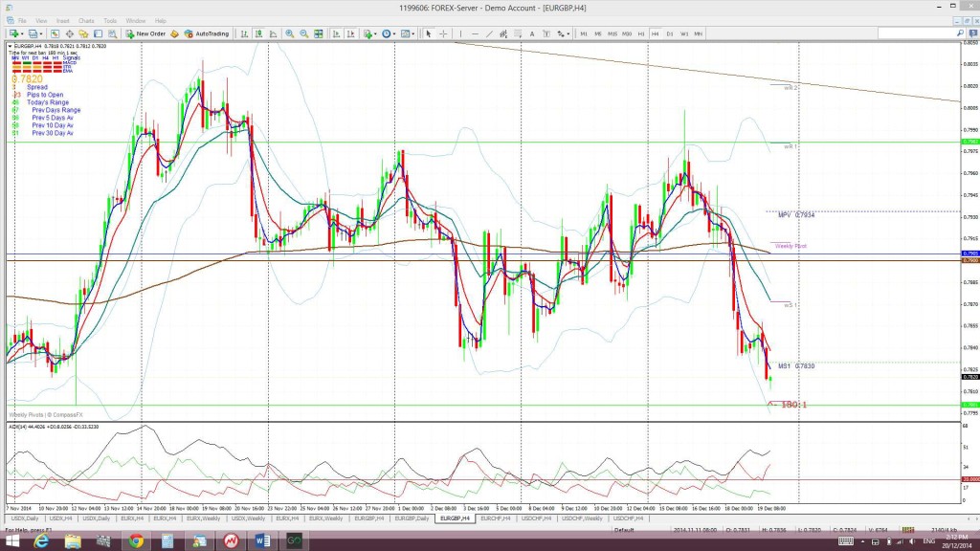Toggle the AutoTrading button
980x551 pixels.
coord(207,33)
